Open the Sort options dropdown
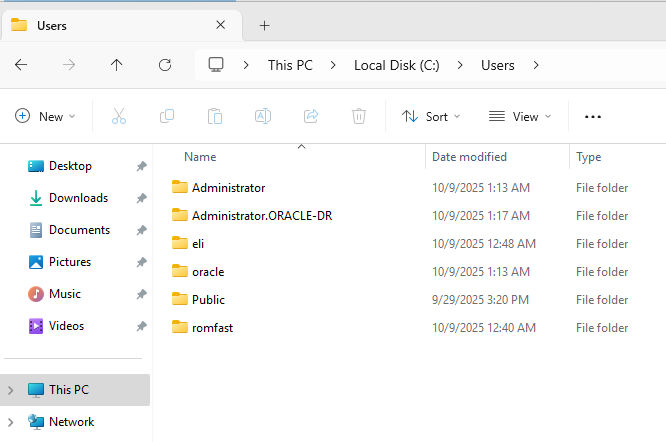This screenshot has height=442, width=666. click(431, 116)
